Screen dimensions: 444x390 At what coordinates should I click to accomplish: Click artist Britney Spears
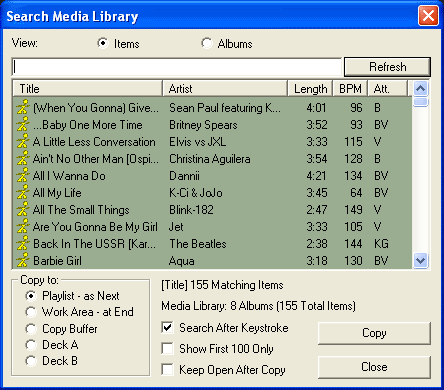pos(203,125)
